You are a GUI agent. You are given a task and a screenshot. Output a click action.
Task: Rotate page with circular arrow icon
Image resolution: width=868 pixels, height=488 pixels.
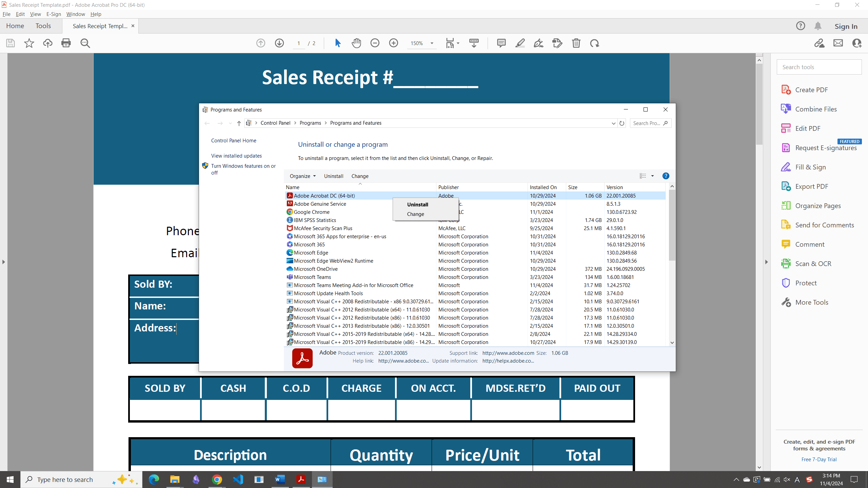point(595,43)
